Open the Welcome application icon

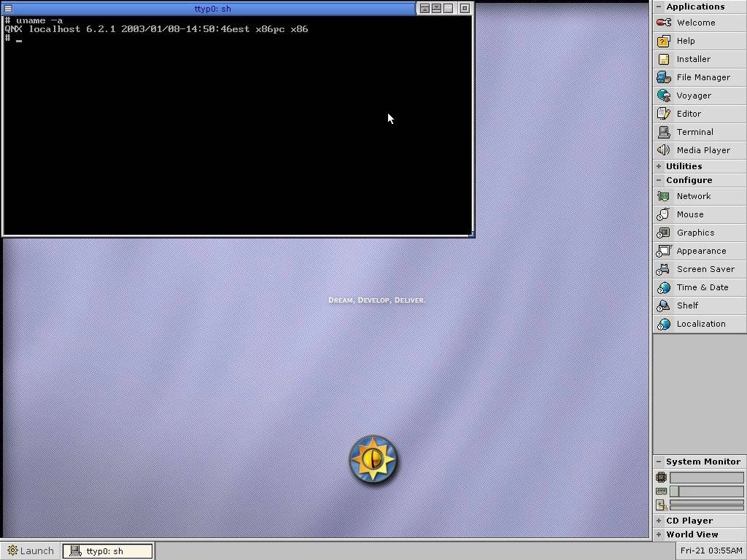pyautogui.click(x=664, y=23)
